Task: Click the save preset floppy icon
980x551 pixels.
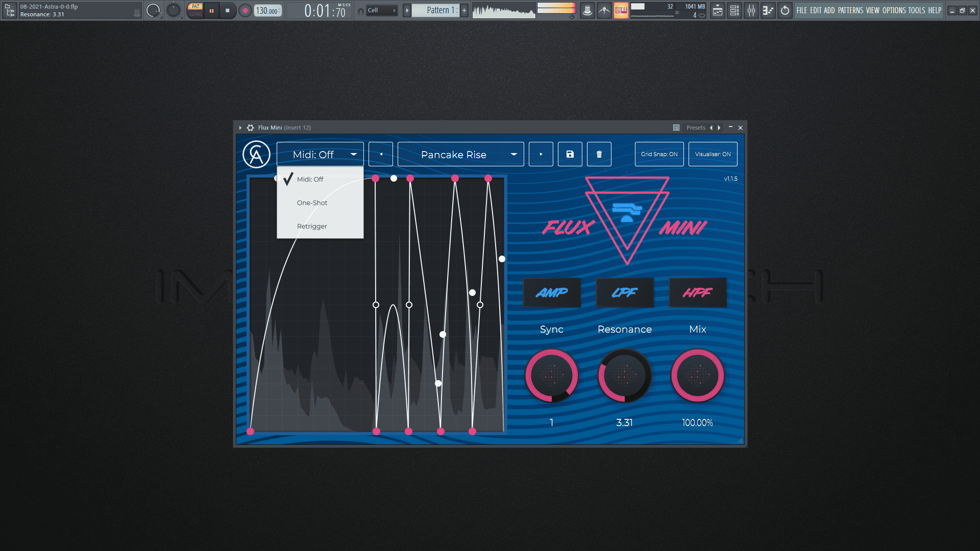Action: click(x=570, y=154)
